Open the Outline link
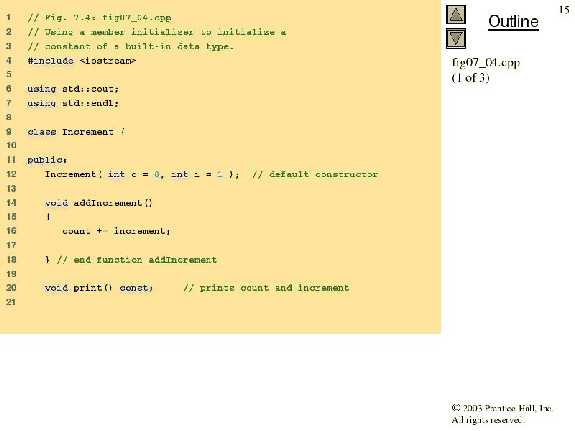Viewport: 575px width, 431px height. (x=513, y=22)
